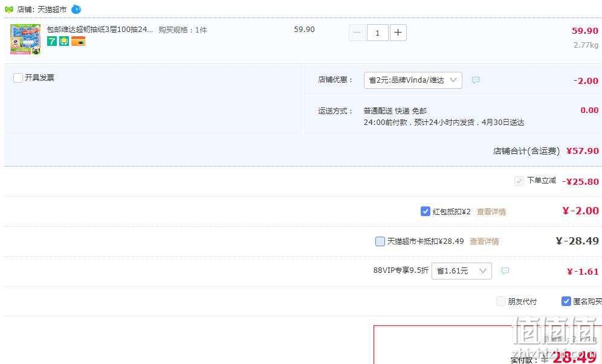Open the 店铺优惠 dropdown 省2元:品牌Vinda/维达

[x=413, y=80]
